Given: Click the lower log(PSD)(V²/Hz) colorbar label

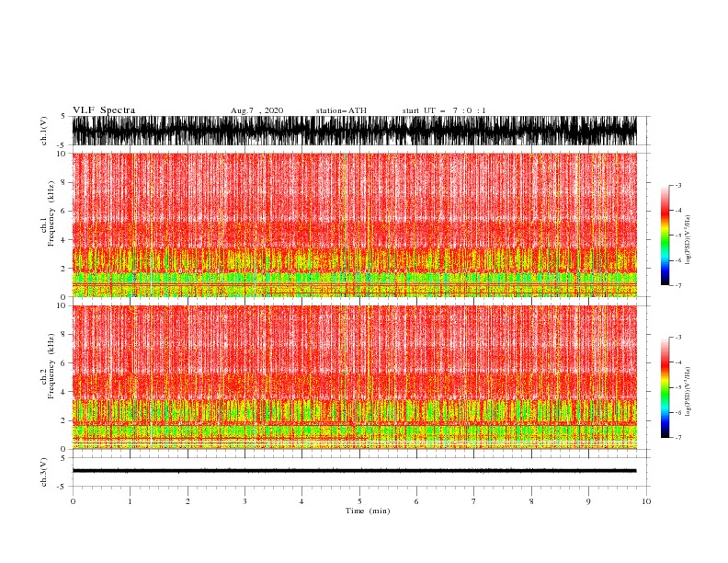Looking at the screenshot, I should [x=688, y=392].
